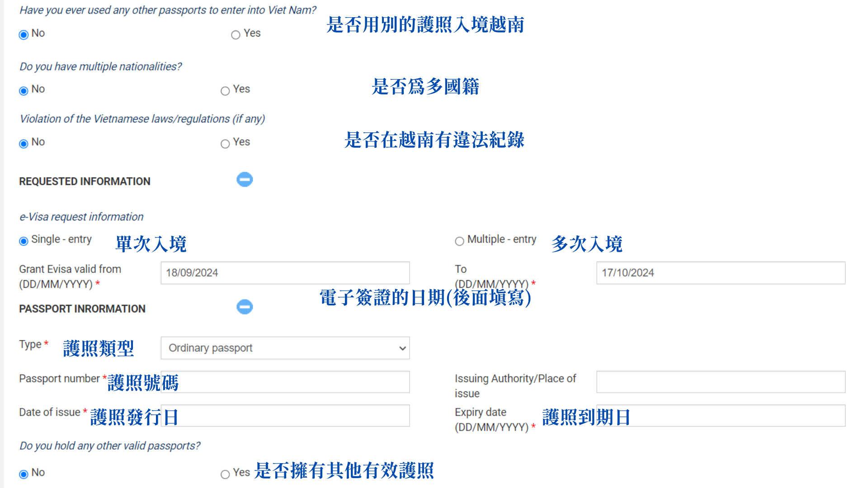
Task: Toggle Yes for holding other valid passports
Action: (225, 474)
